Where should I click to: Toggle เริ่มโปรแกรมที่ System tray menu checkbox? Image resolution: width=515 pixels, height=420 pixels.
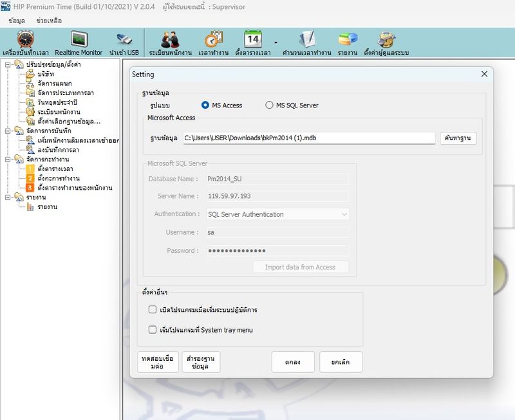(153, 330)
